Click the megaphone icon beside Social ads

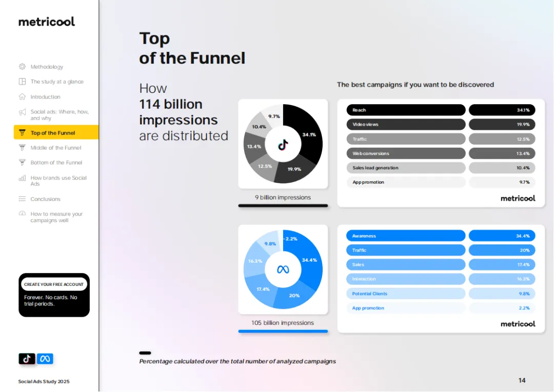[22, 112]
